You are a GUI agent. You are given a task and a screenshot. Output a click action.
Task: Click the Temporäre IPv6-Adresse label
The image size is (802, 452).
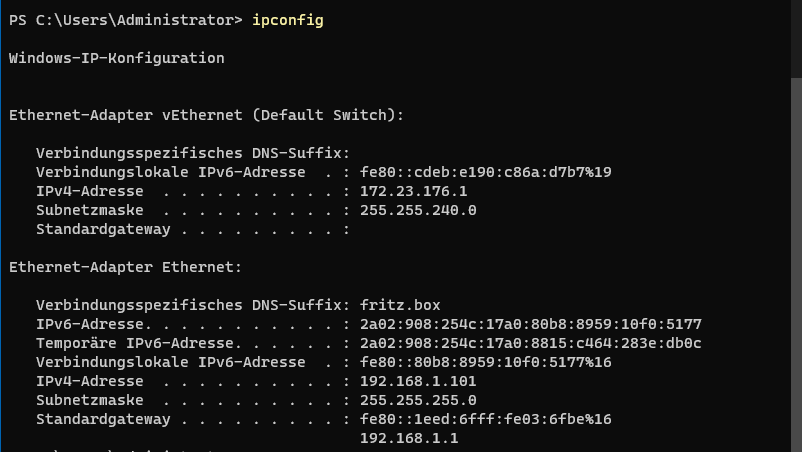[x=134, y=343]
